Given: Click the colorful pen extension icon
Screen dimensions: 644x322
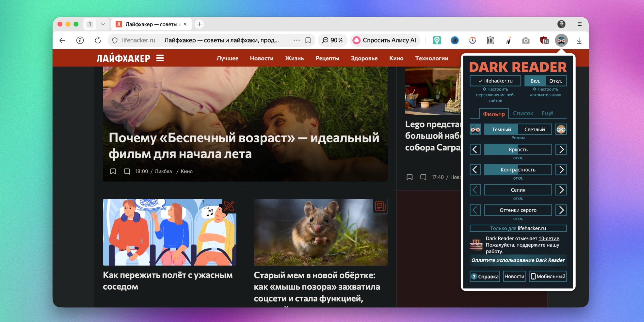Looking at the screenshot, I should coord(508,40).
